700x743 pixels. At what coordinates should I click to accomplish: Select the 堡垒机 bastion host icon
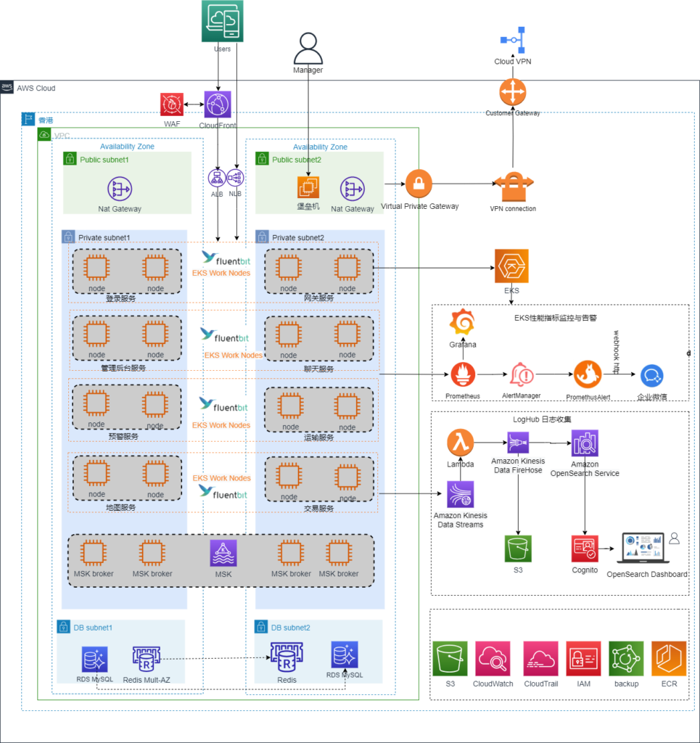point(308,187)
